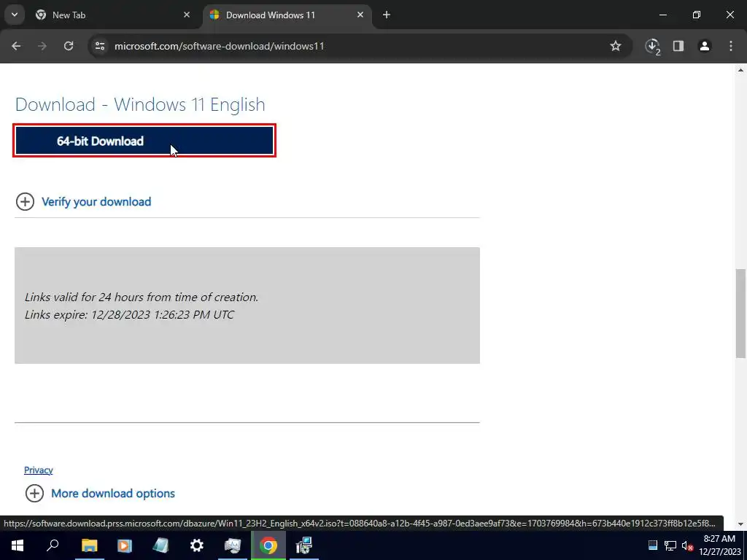Click the Download - Windows 11 English heading
This screenshot has height=560, width=747.
[140, 104]
